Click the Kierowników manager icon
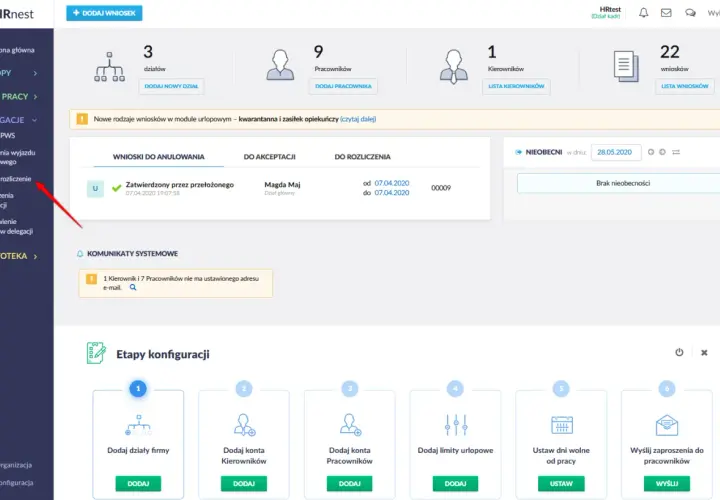This screenshot has width=720, height=500. pyautogui.click(x=454, y=66)
